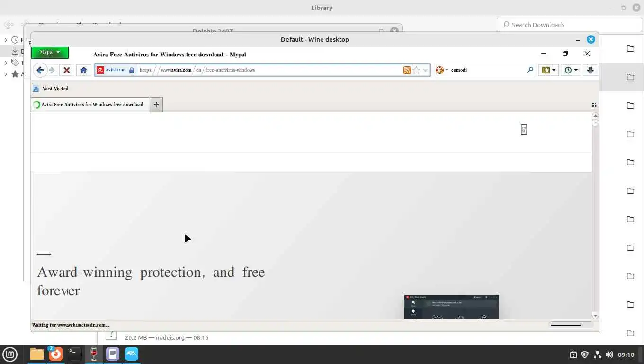Expand the All Bookmarks star item in Library
Viewport: 644px width, 364px height.
point(6,74)
